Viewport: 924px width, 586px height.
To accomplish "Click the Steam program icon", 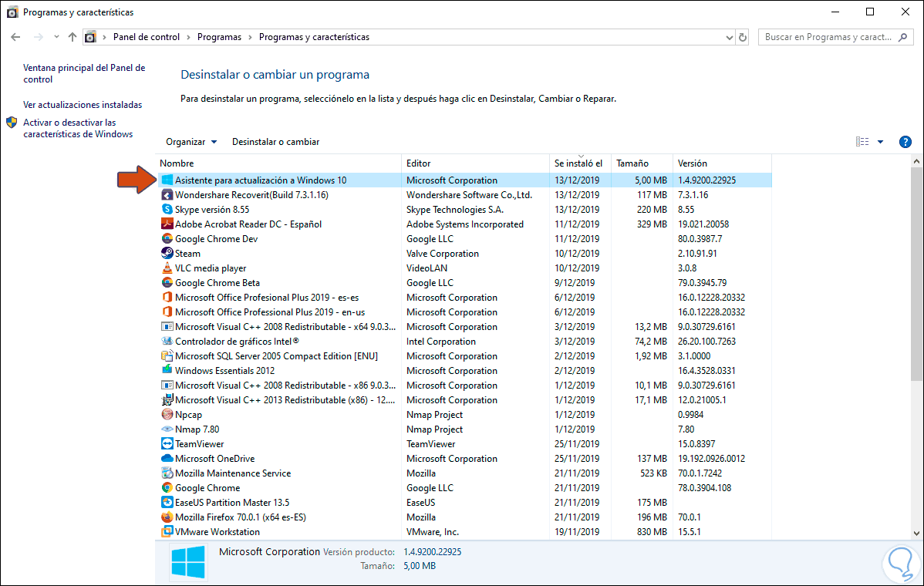I will pos(167,253).
